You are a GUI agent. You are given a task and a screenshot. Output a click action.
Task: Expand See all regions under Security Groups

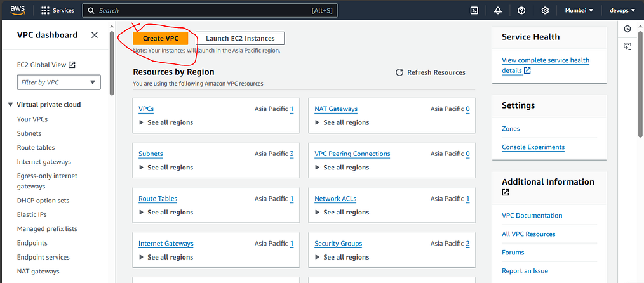(342, 257)
